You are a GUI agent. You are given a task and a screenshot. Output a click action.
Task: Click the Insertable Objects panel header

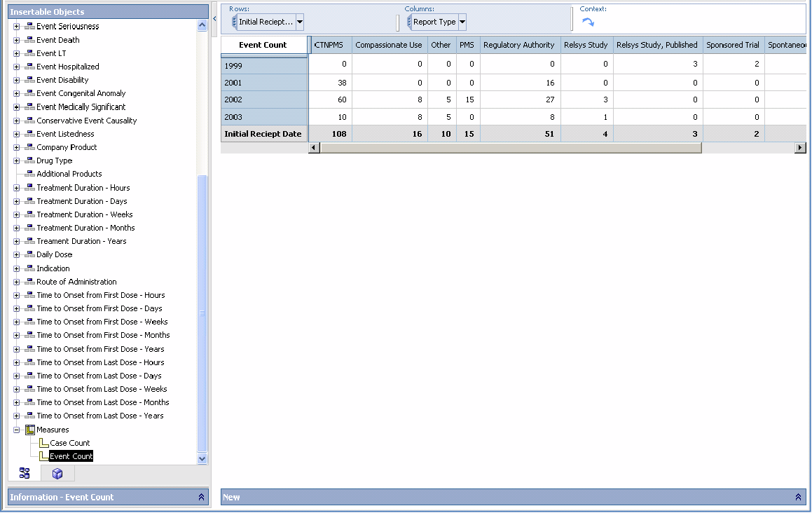108,11
